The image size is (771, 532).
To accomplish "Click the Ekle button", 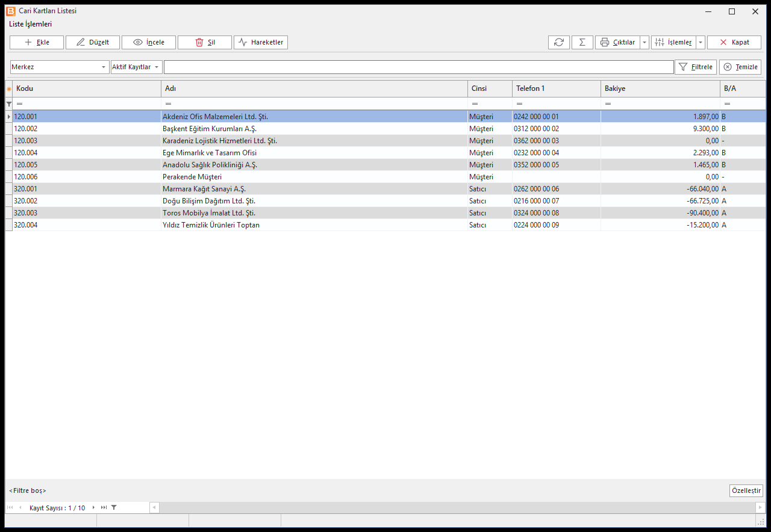I will [x=37, y=42].
